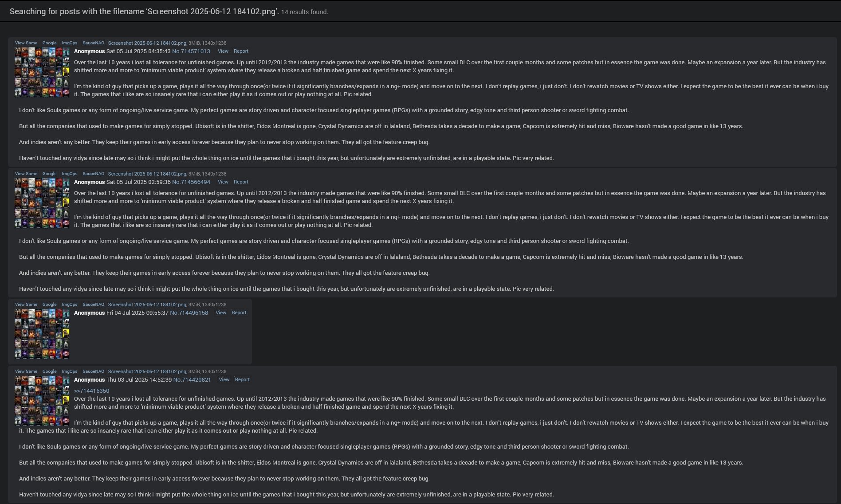Click date 'Thu 03 Jul 2025 14:52:39'
Image resolution: width=841 pixels, height=504 pixels.
pos(139,380)
